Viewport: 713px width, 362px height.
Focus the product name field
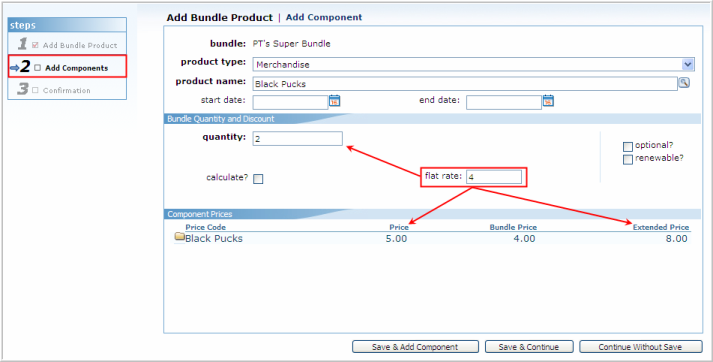point(465,84)
